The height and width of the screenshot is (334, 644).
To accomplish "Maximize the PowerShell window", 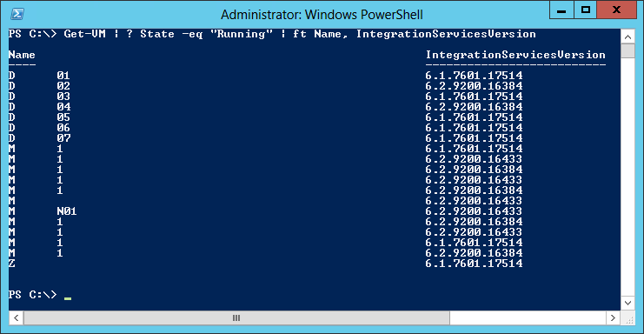I will pos(586,10).
